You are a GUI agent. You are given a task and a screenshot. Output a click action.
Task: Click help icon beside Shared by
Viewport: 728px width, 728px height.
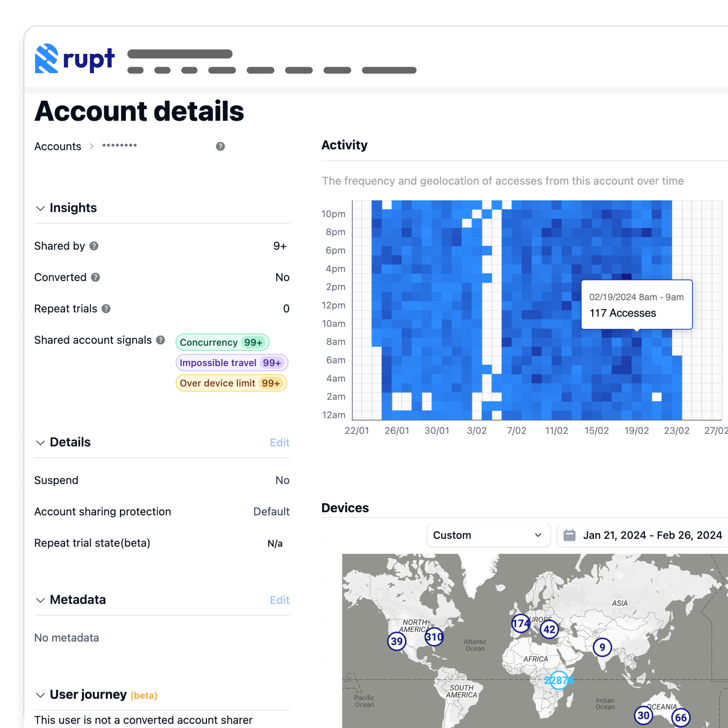94,246
